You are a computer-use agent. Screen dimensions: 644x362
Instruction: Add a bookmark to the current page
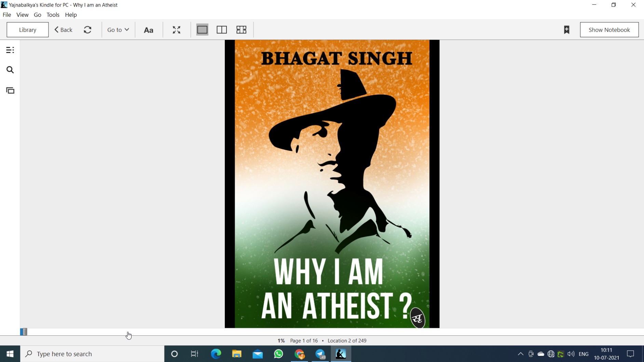point(567,30)
